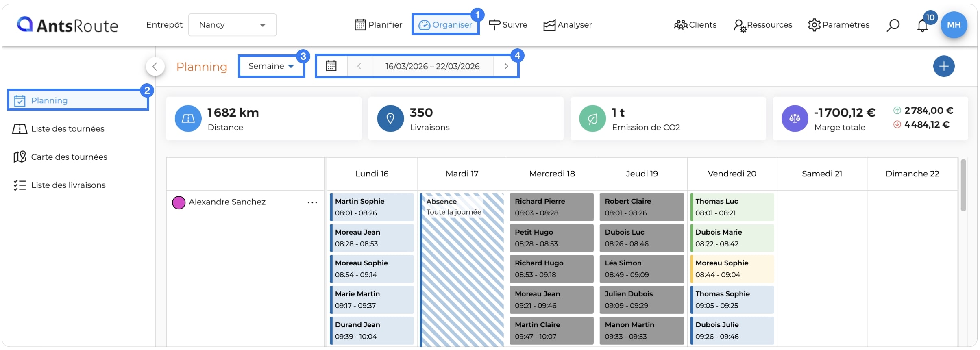980x350 pixels.
Task: Open the search magnifier icon
Action: tap(893, 25)
